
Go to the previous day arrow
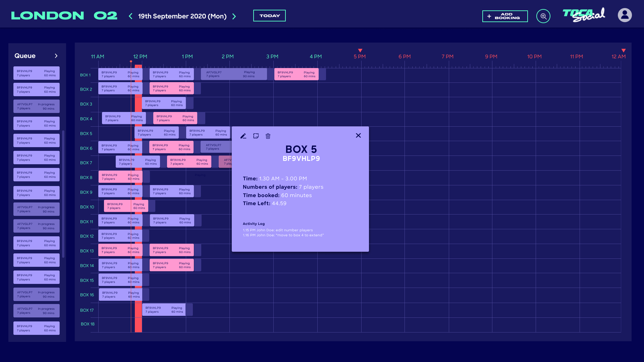coord(130,16)
